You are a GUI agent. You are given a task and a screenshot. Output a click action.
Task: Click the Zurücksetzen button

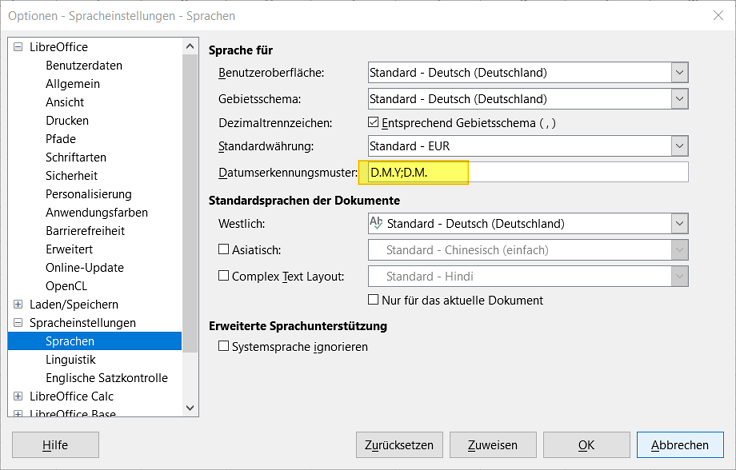point(399,445)
